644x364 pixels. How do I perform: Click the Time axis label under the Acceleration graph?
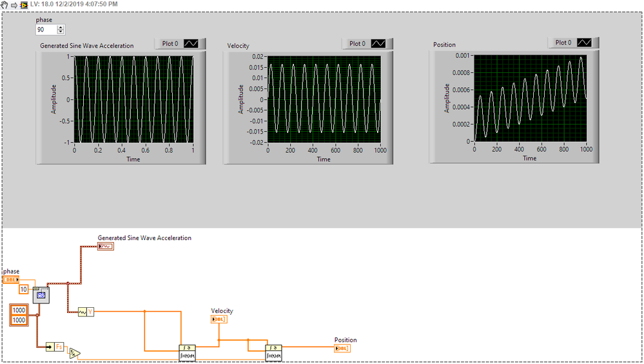pyautogui.click(x=133, y=159)
